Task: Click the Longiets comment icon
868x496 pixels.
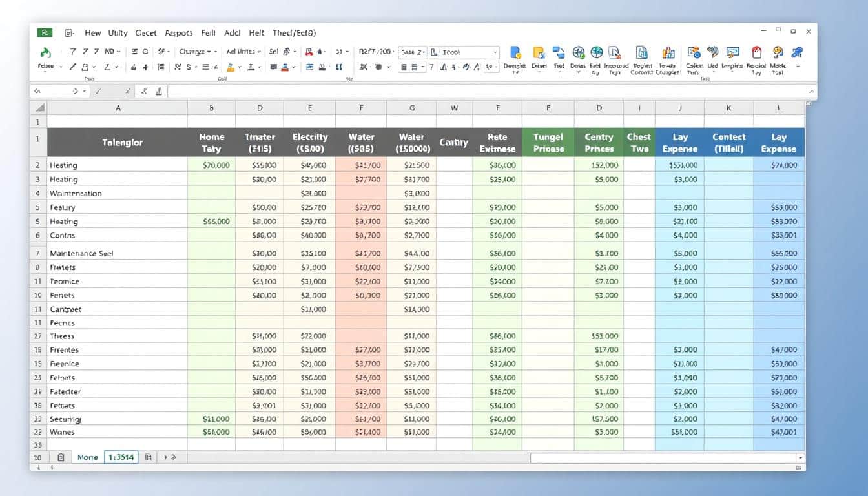Action: click(732, 53)
